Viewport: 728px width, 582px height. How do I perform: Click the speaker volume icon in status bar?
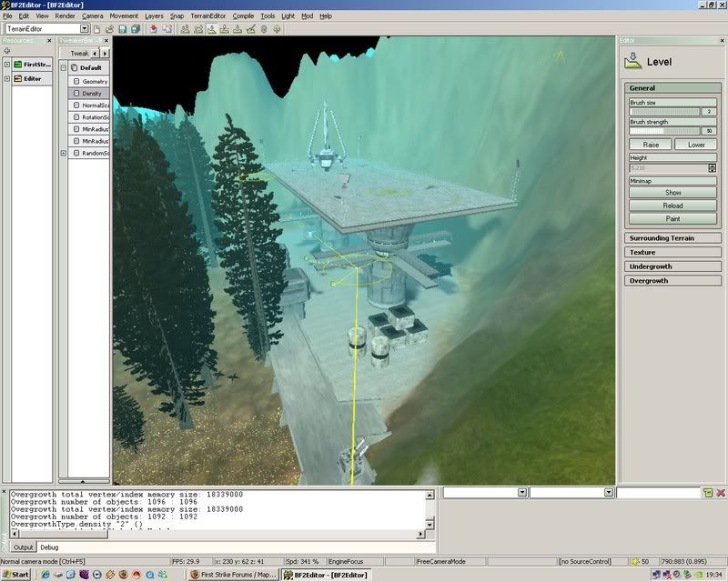point(634,562)
